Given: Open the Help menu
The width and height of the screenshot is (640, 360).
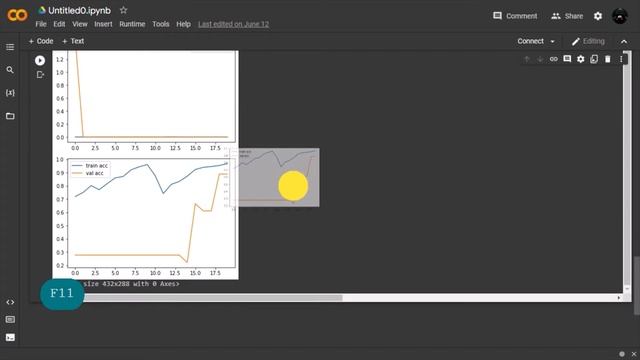Looking at the screenshot, I should [184, 24].
